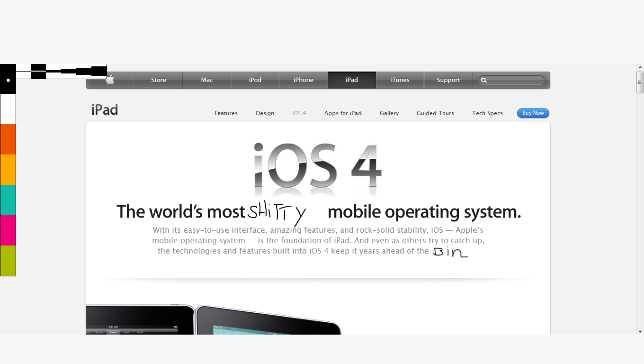Click the Apple logo in the navigation bar

coord(110,80)
